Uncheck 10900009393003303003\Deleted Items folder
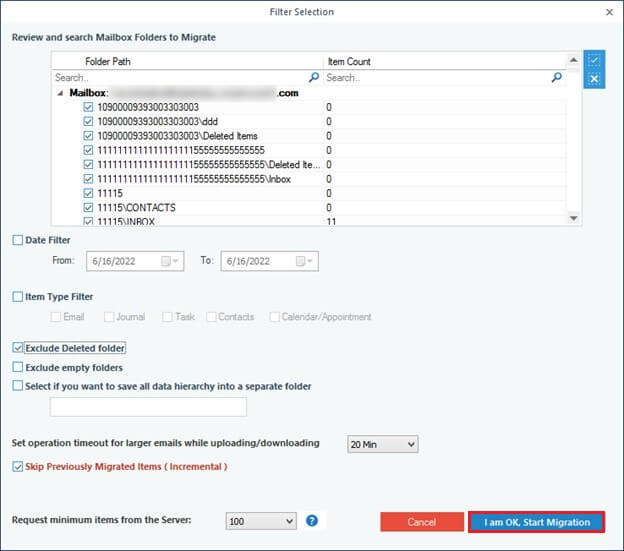 point(88,136)
